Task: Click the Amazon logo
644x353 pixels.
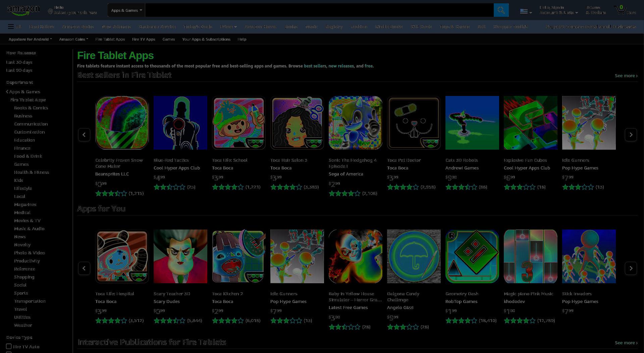Action: click(23, 10)
